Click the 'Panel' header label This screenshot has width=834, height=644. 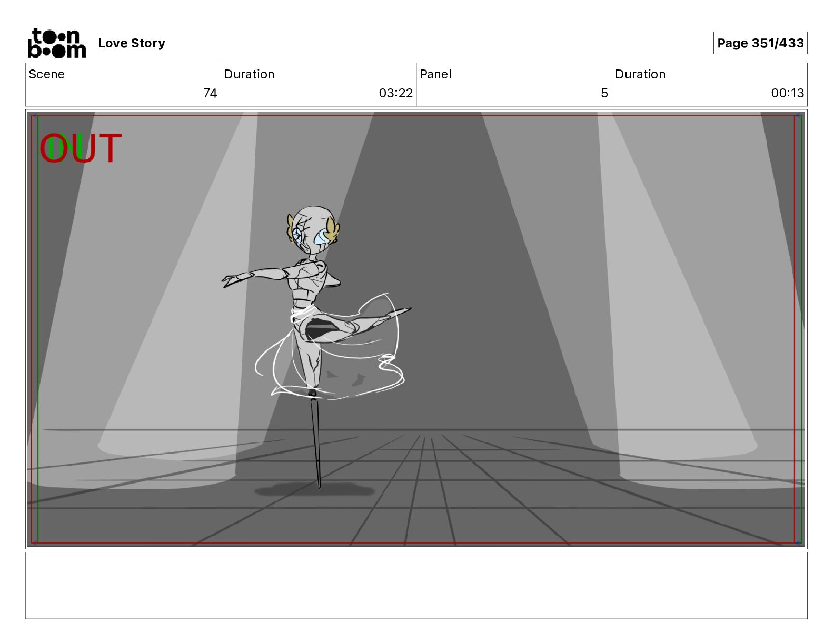tap(435, 74)
